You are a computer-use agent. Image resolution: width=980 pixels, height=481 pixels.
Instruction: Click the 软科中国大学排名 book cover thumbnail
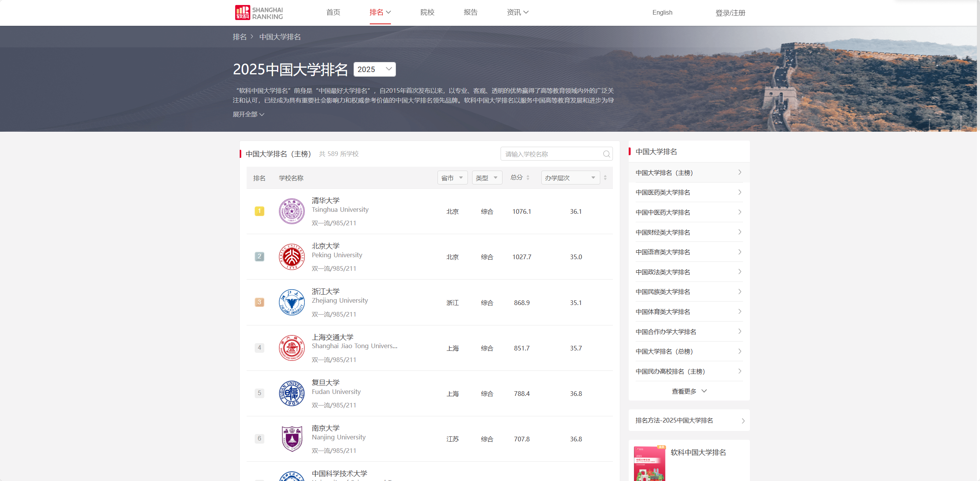(x=649, y=463)
